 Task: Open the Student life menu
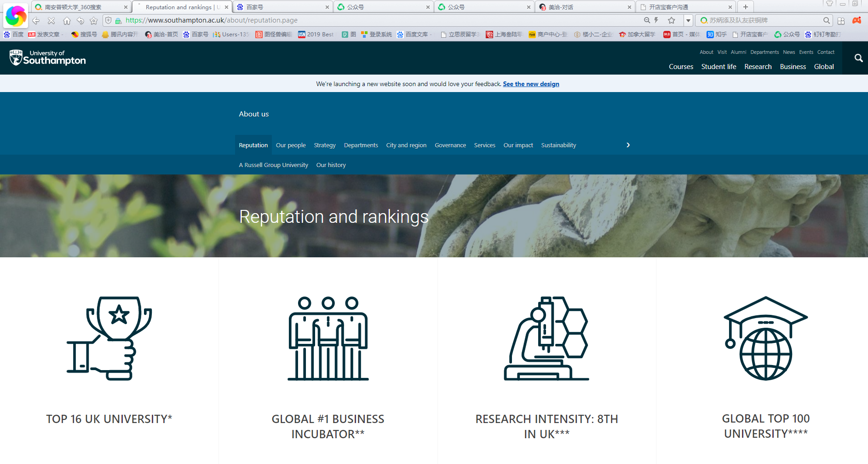click(x=719, y=67)
